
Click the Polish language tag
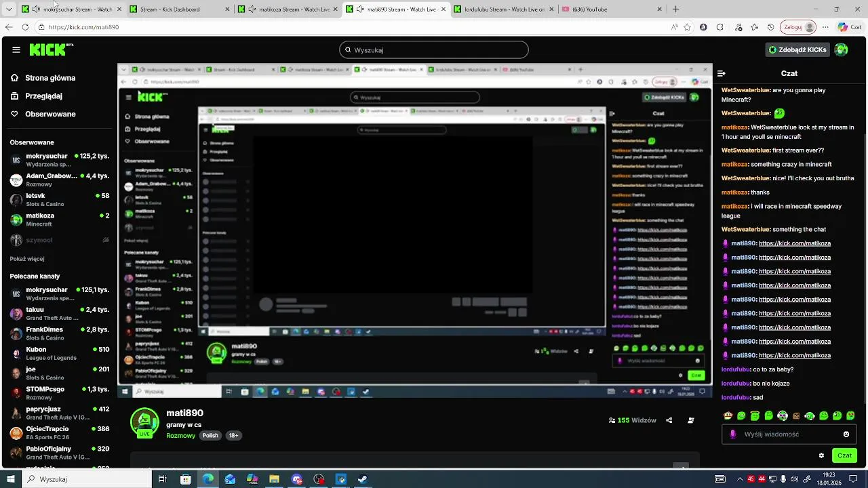coord(210,435)
